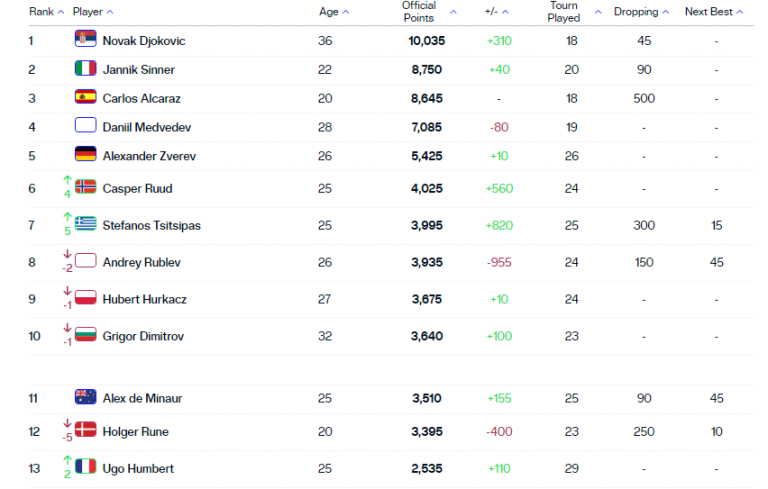The height and width of the screenshot is (489, 768).
Task: Click the Italian flag beside Jannik Sinner
Action: click(85, 69)
